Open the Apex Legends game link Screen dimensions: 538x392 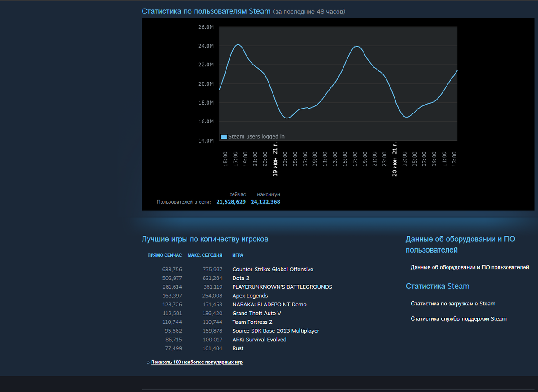point(250,296)
